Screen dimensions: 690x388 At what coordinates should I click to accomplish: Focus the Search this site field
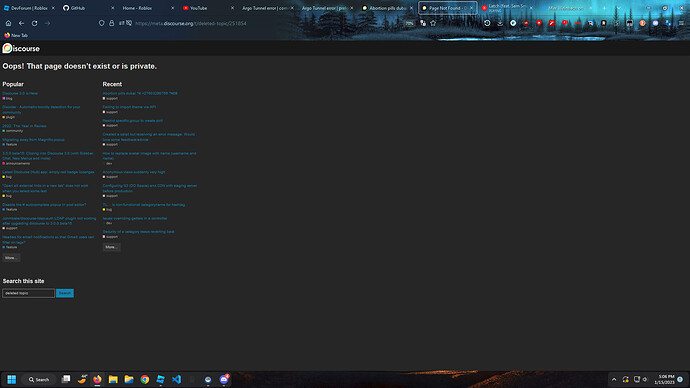click(29, 293)
